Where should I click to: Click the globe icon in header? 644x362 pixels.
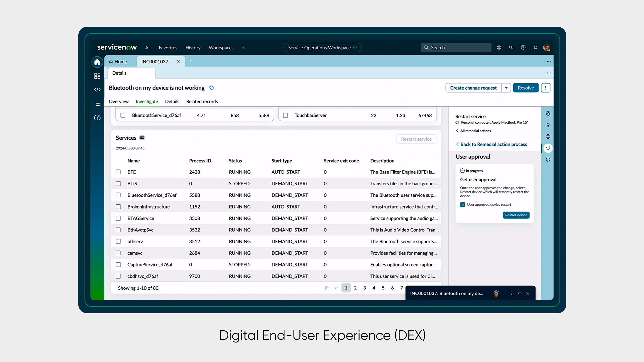(x=499, y=47)
